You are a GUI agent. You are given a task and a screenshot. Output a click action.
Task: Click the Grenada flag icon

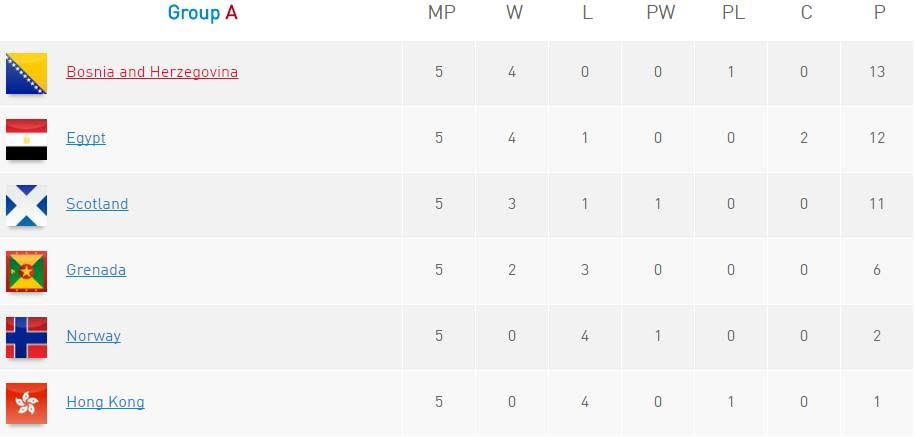pyautogui.click(x=26, y=271)
